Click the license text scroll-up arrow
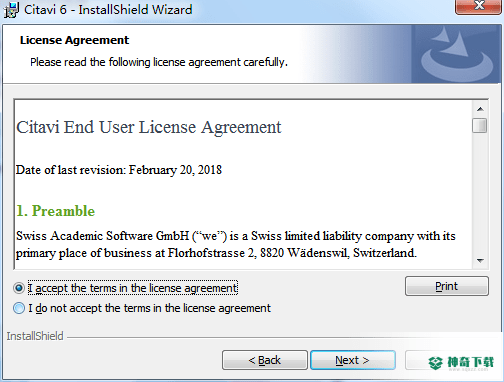Viewport: 504px width, 382px height. click(x=480, y=109)
